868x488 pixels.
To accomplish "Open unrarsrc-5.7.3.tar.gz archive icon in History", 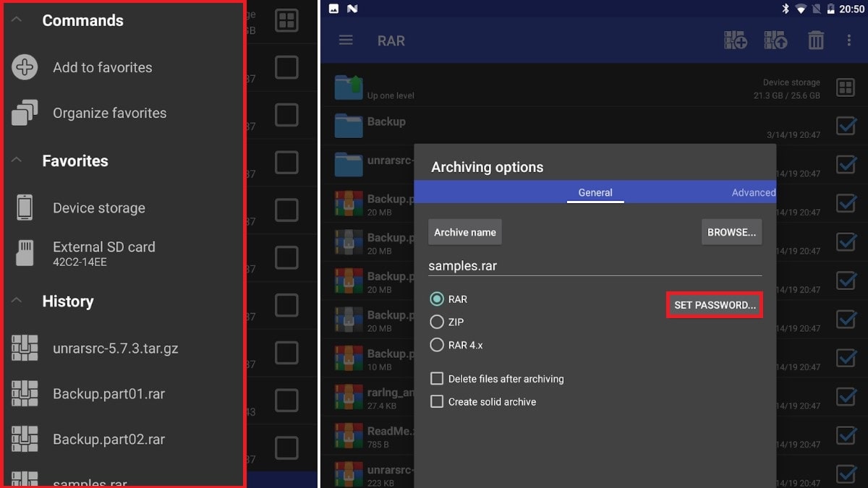I will [x=25, y=348].
